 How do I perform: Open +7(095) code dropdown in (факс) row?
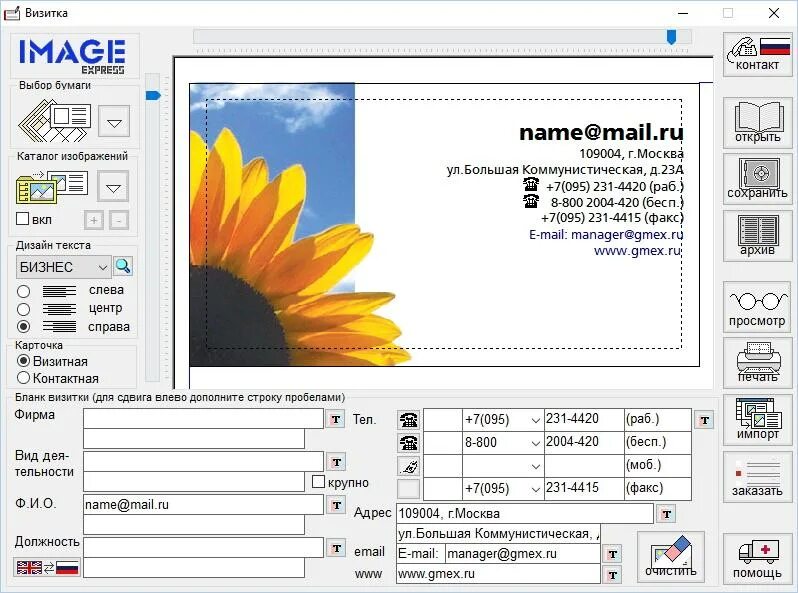(535, 489)
